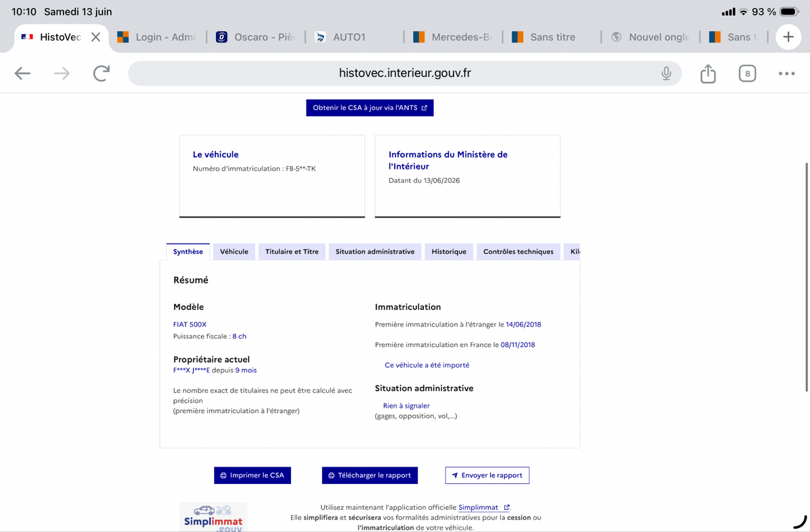Click the Rien à signaler text
The width and height of the screenshot is (810, 532).
[x=406, y=406]
